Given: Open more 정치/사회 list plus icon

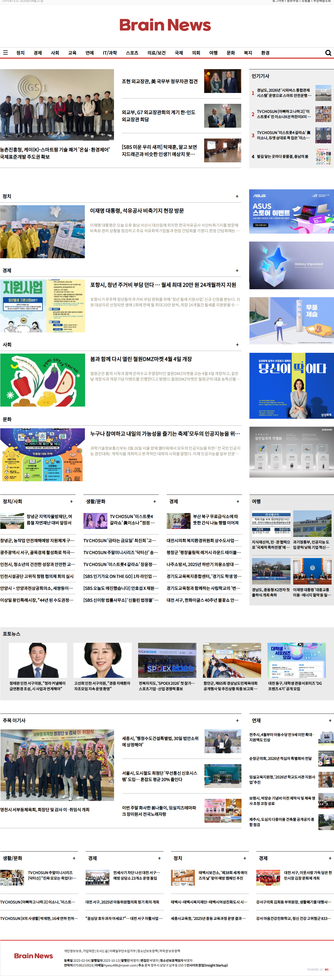Looking at the screenshot, I should (71, 501).
